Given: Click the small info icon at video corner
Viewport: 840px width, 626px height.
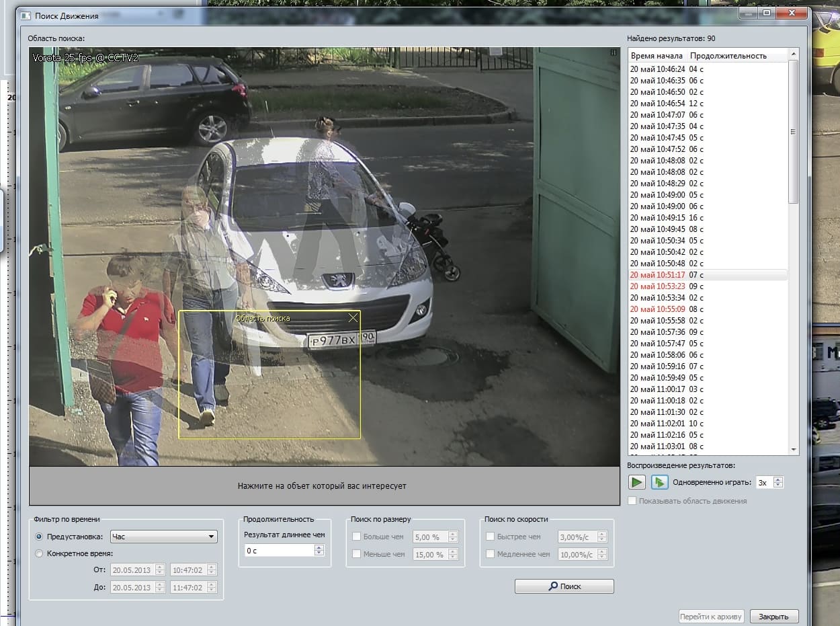Looking at the screenshot, I should (x=613, y=52).
